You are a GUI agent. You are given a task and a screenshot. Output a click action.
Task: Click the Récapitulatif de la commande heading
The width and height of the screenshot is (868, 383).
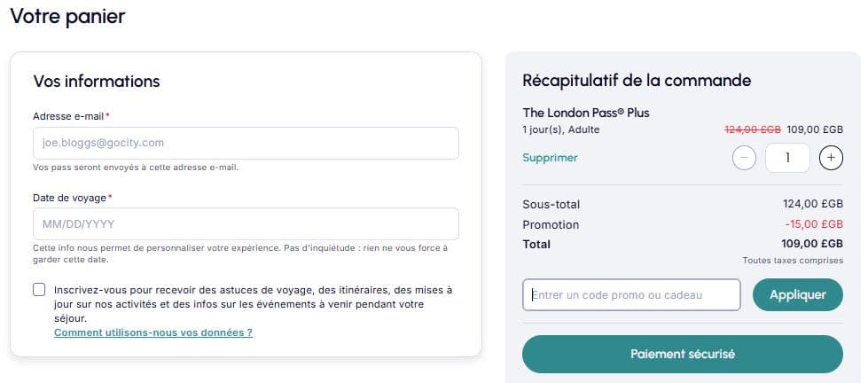coord(637,81)
